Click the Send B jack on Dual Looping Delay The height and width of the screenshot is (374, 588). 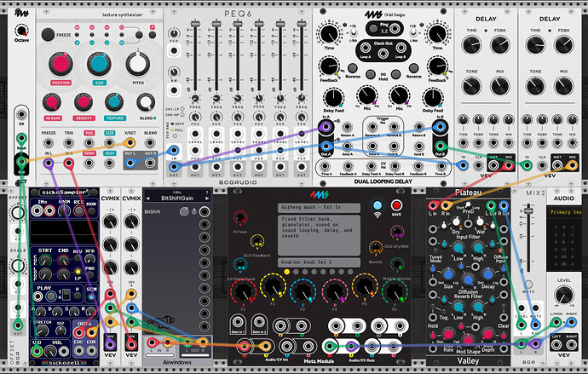point(419,147)
